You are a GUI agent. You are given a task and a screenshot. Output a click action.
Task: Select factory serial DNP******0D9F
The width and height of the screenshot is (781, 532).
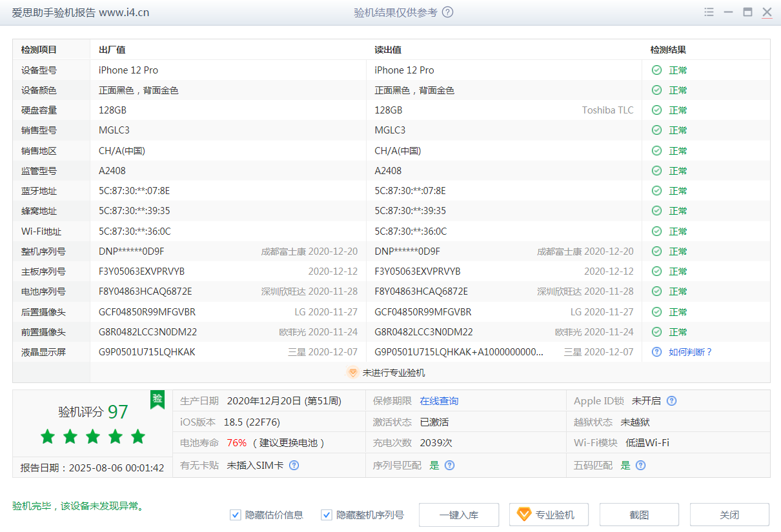[x=132, y=251]
